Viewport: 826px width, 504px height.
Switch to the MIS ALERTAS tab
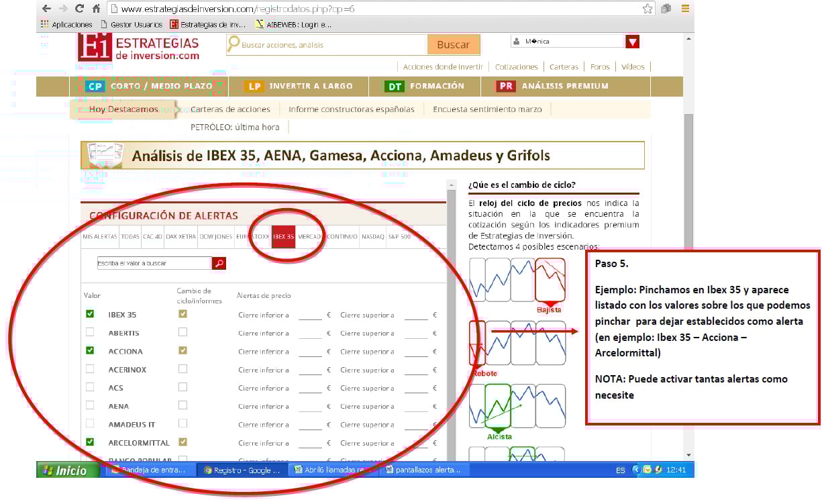tap(100, 237)
